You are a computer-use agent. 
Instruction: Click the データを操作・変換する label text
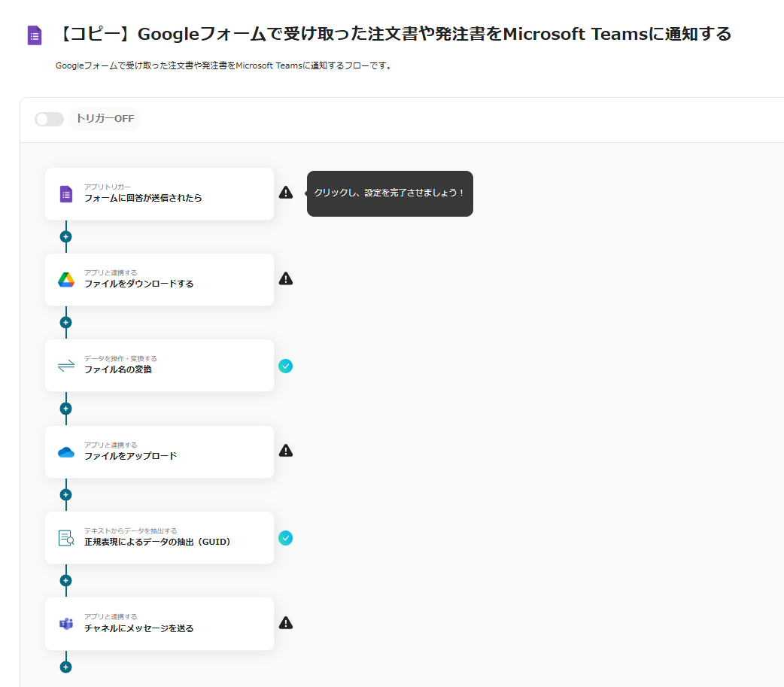[x=120, y=358]
